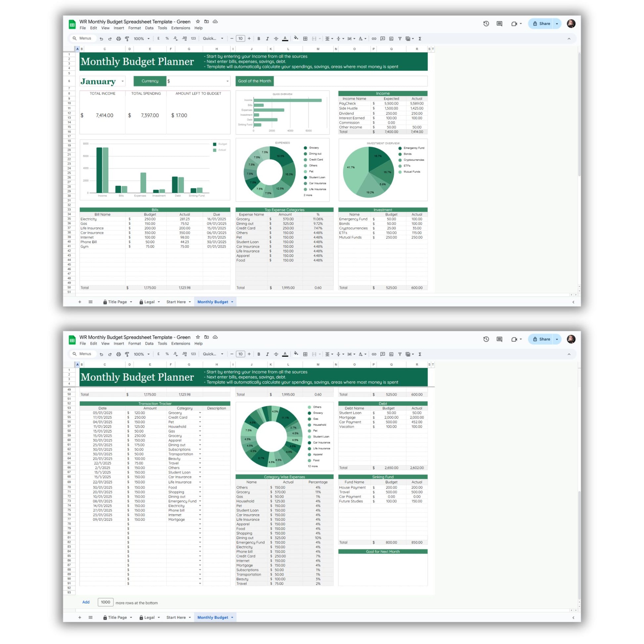The height and width of the screenshot is (644, 644).
Task: Toggle Bold in the top window toolbar
Action: [259, 39]
